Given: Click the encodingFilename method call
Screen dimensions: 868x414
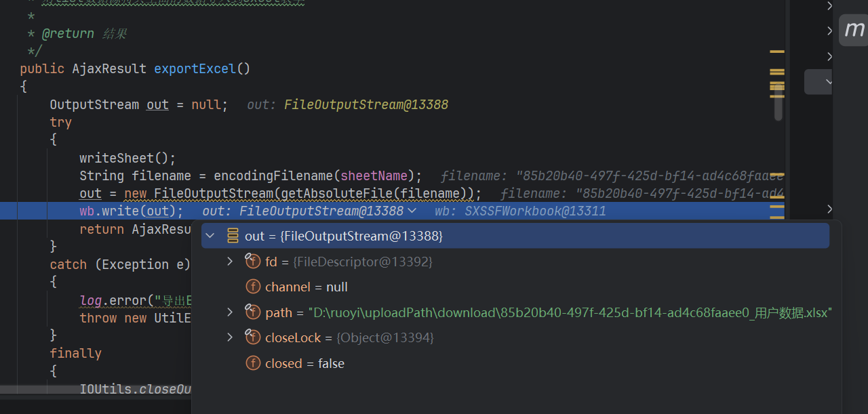Looking at the screenshot, I should point(273,176).
